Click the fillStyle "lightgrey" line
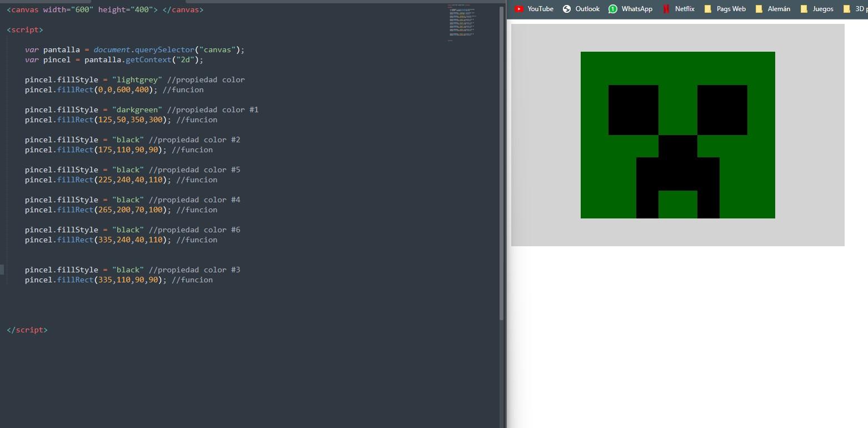Viewport: 868px width, 428px height. (134, 79)
